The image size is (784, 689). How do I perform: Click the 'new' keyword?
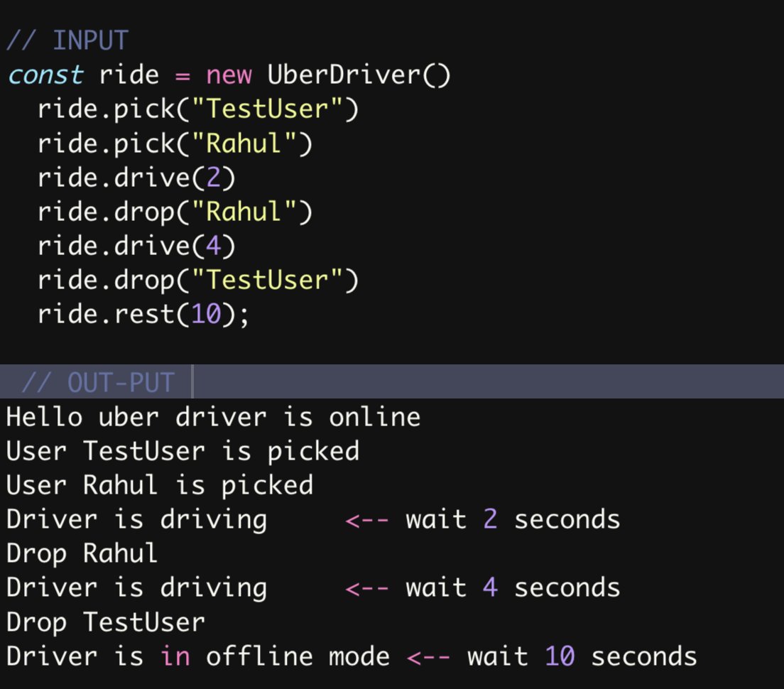click(229, 75)
